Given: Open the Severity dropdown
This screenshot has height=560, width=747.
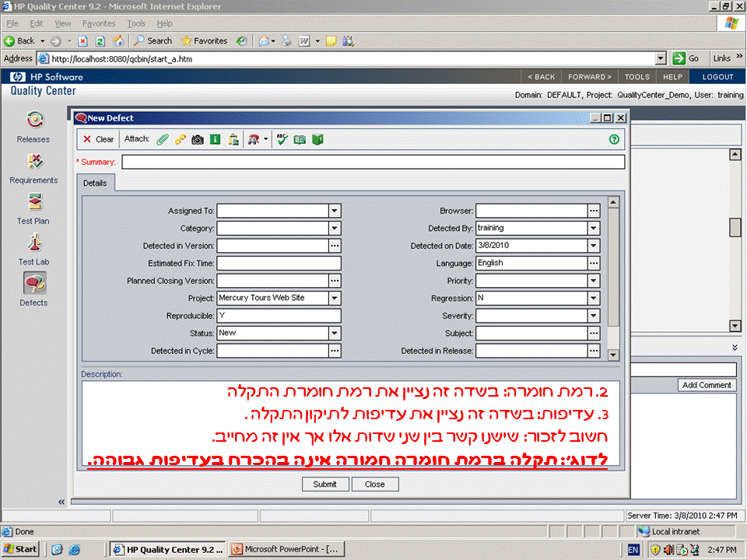Looking at the screenshot, I should pos(594,316).
